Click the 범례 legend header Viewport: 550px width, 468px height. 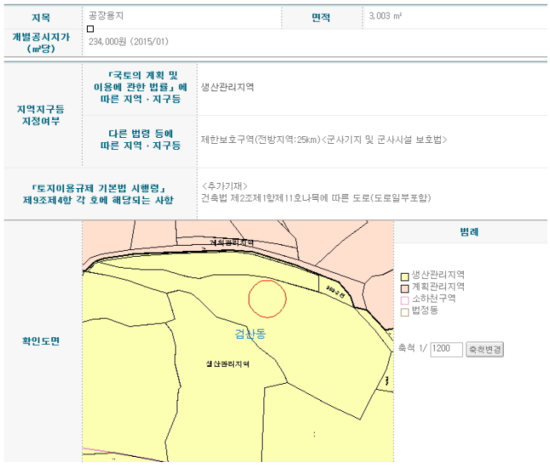pyautogui.click(x=469, y=232)
